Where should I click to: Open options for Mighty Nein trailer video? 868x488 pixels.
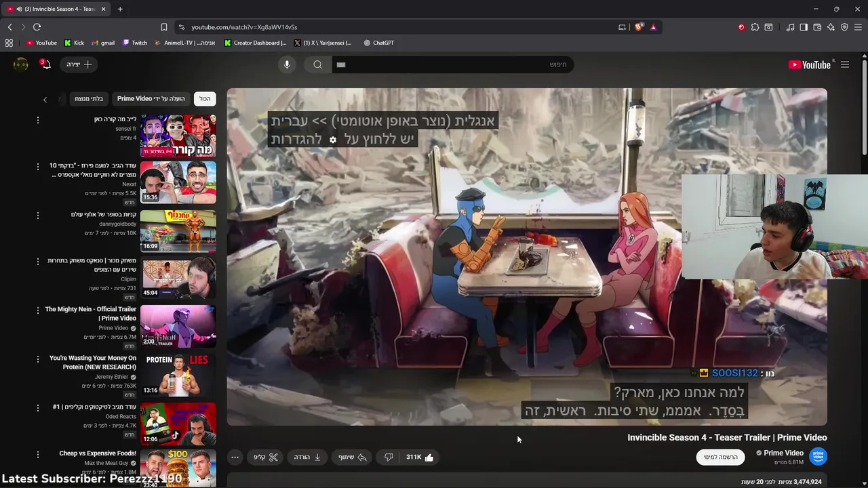point(38,310)
